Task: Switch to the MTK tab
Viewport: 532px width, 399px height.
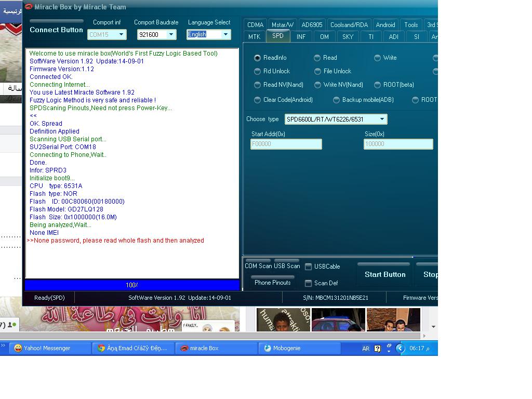Action: coord(254,37)
